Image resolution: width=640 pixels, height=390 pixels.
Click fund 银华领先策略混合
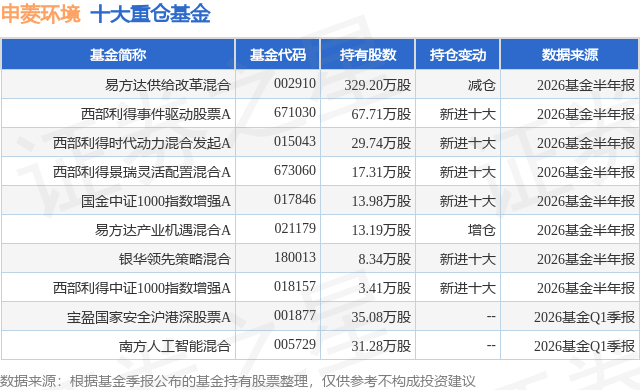175,259
